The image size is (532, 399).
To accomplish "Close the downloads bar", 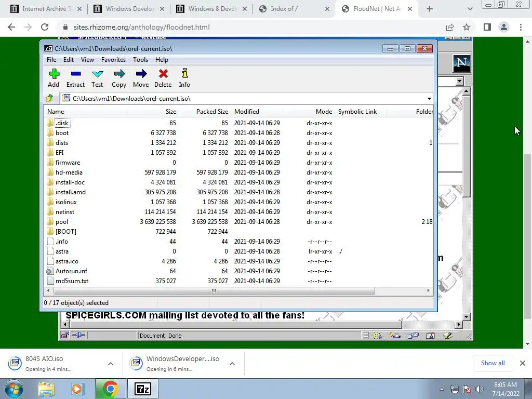I will tap(523, 363).
